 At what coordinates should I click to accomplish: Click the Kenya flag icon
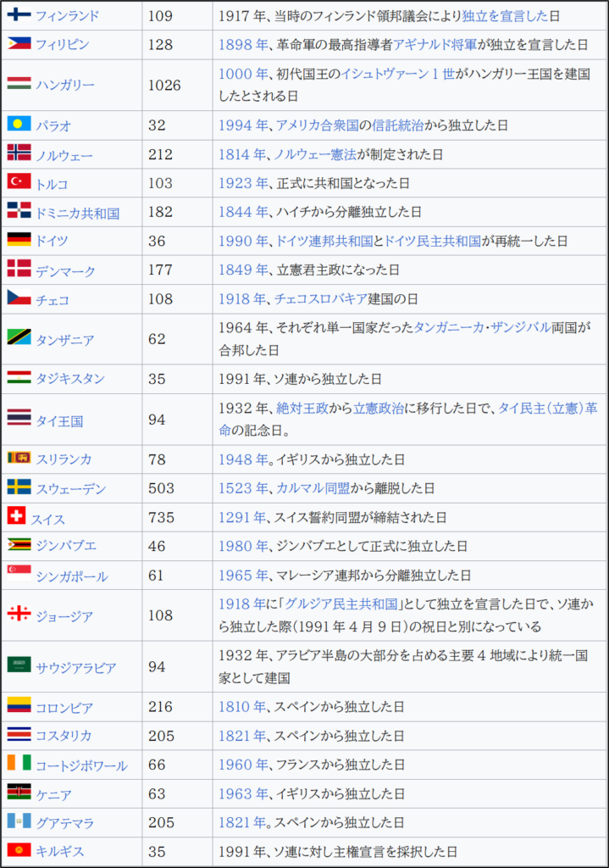click(x=19, y=793)
